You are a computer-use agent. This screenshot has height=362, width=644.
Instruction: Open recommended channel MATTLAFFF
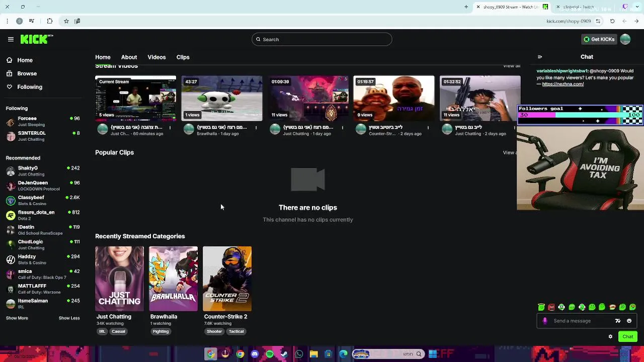click(x=43, y=289)
